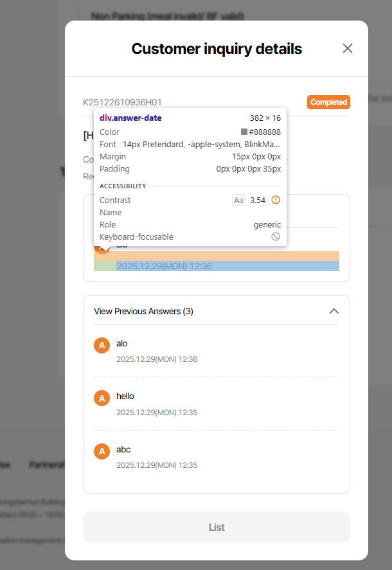Select the "alo" answer in previous answers
The width and height of the screenshot is (392, 570).
(122, 343)
